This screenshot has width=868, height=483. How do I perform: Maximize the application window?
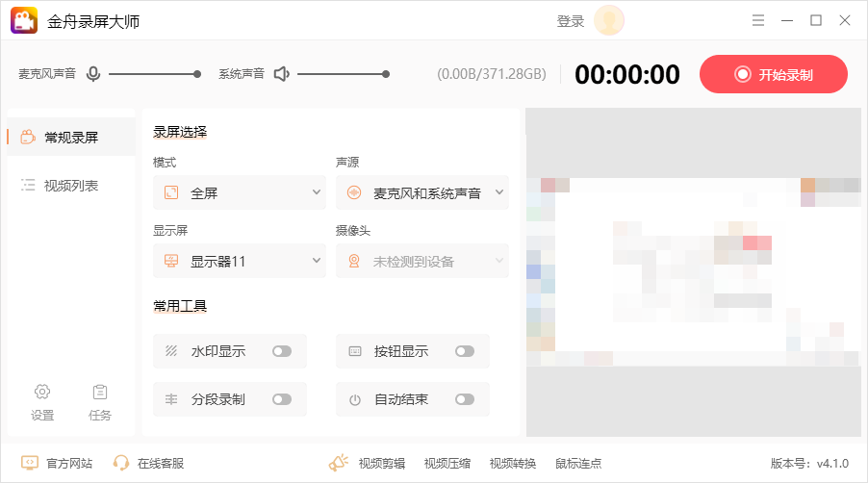815,20
